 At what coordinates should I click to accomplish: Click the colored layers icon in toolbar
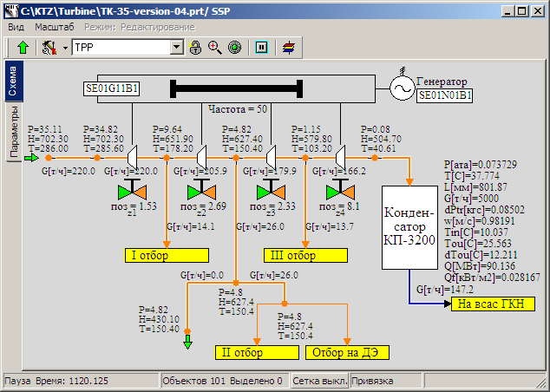pos(289,47)
